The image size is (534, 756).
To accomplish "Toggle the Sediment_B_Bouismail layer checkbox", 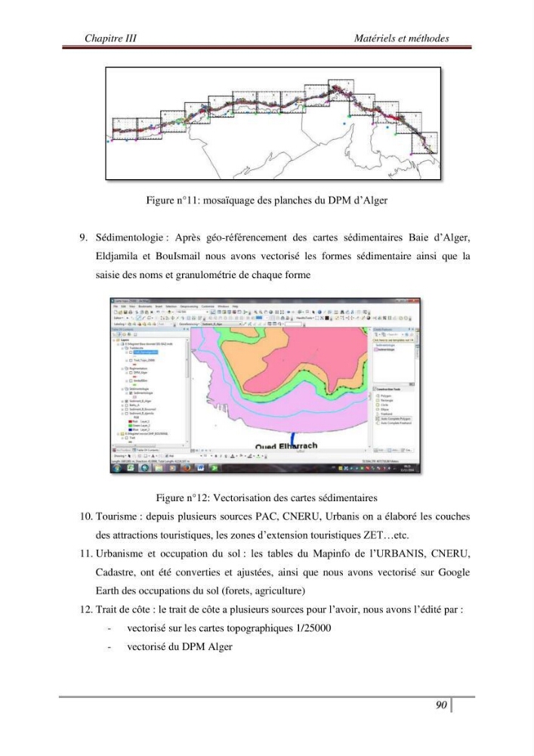I will pyautogui.click(x=127, y=409).
